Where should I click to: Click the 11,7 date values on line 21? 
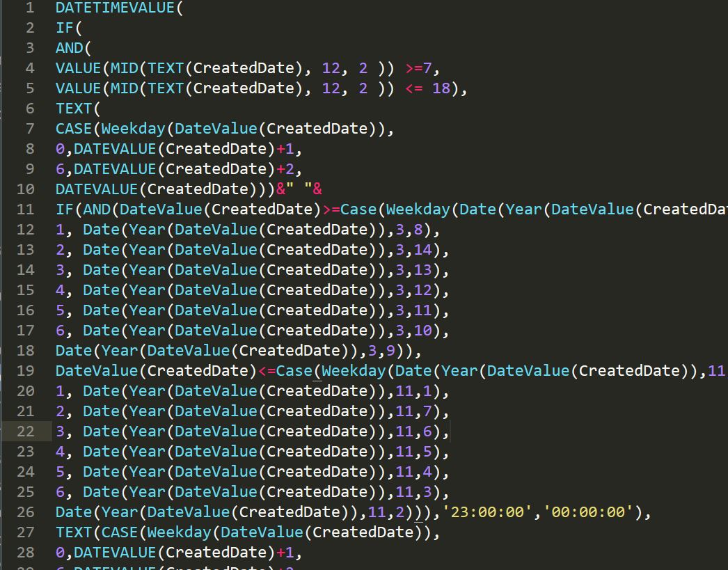click(414, 411)
